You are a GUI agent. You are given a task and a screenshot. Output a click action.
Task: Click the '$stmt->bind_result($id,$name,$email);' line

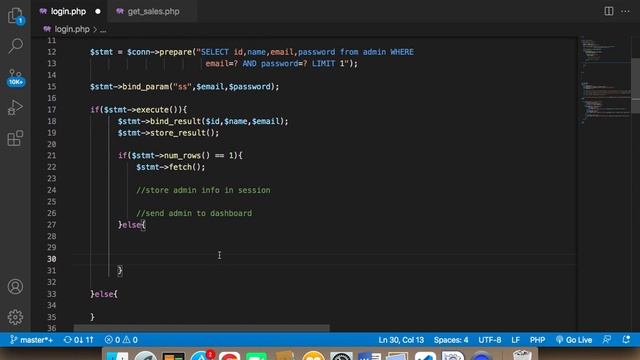pyautogui.click(x=203, y=121)
